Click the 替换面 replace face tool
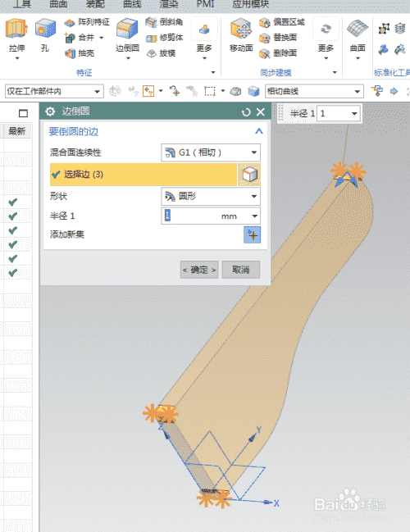The height and width of the screenshot is (532, 410). point(278,38)
